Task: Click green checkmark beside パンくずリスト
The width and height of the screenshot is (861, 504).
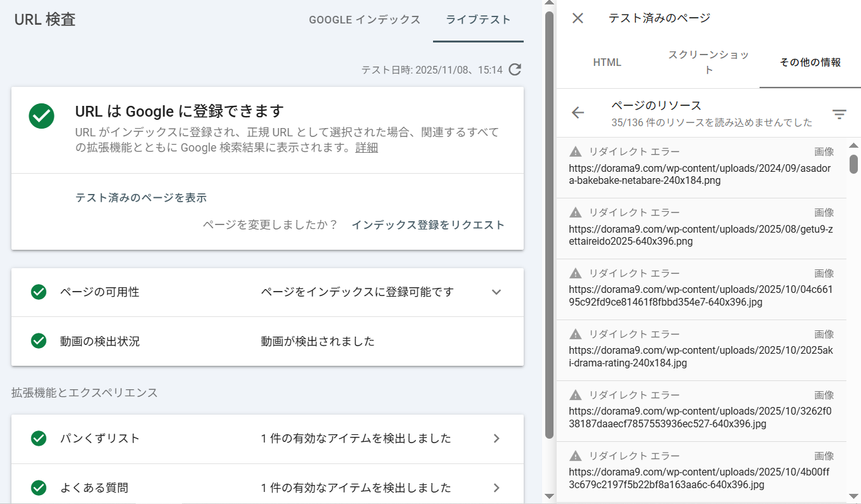Action: coord(39,438)
